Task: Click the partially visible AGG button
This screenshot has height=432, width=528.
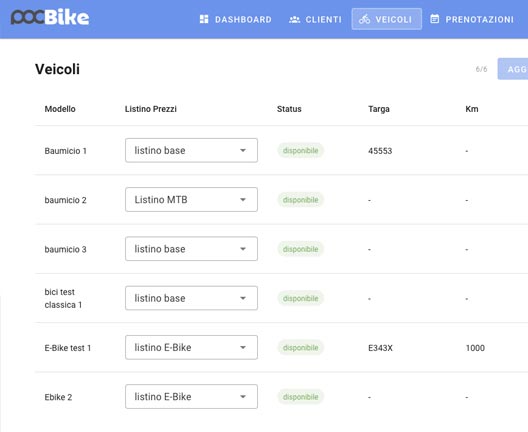Action: click(513, 69)
